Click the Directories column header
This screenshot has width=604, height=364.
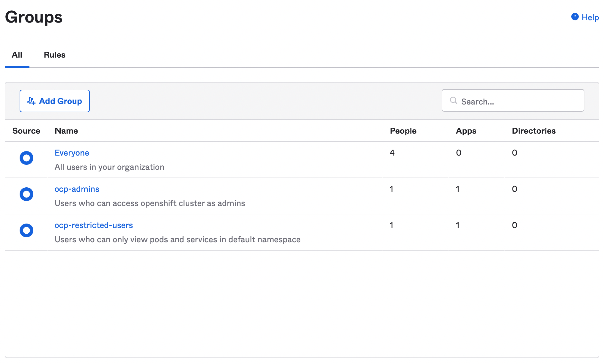pos(534,131)
